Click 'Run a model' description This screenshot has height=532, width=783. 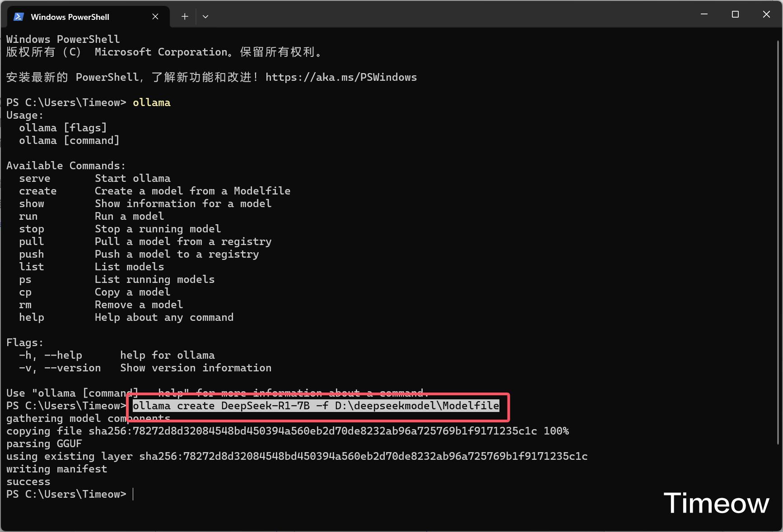[x=129, y=216]
